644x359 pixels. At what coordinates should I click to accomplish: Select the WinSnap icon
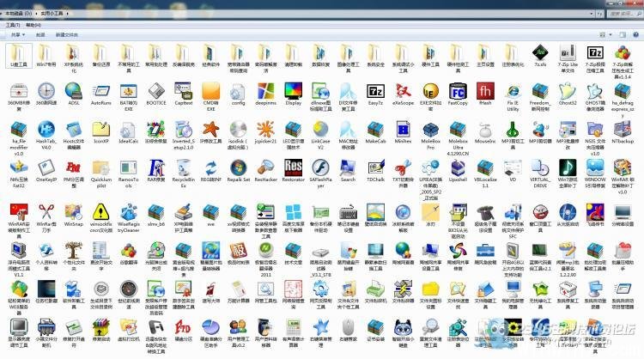[74, 212]
